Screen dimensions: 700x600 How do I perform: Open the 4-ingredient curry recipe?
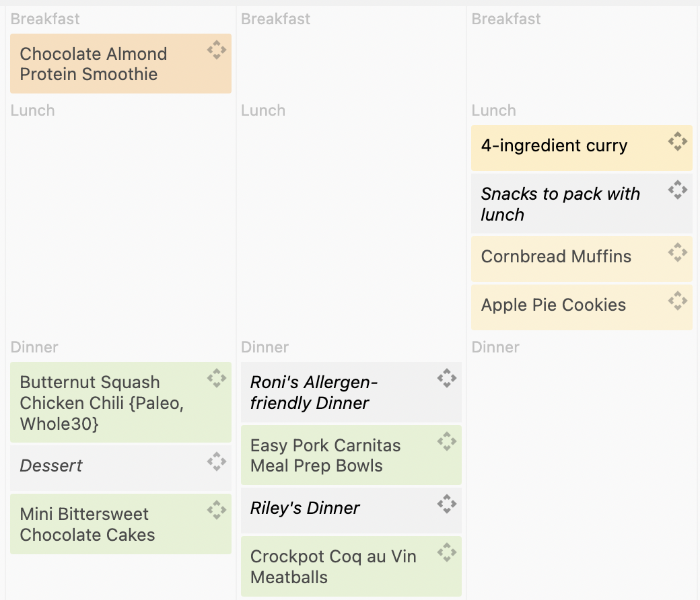click(x=554, y=146)
